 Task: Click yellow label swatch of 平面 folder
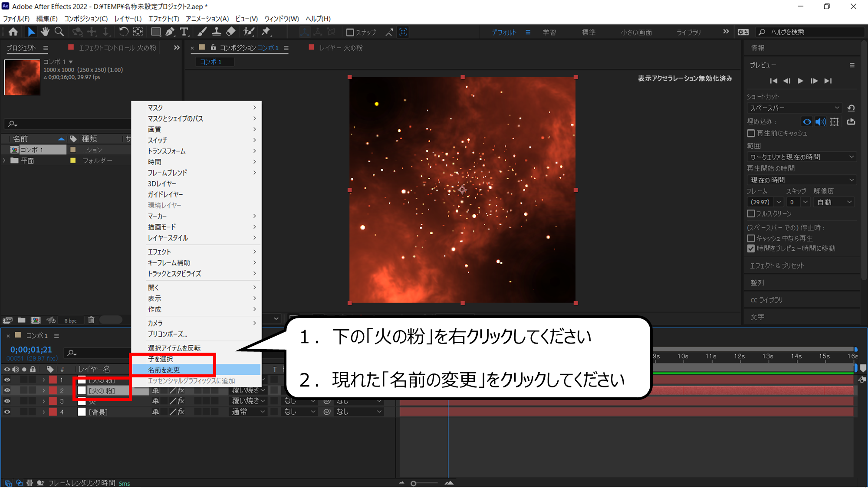73,160
